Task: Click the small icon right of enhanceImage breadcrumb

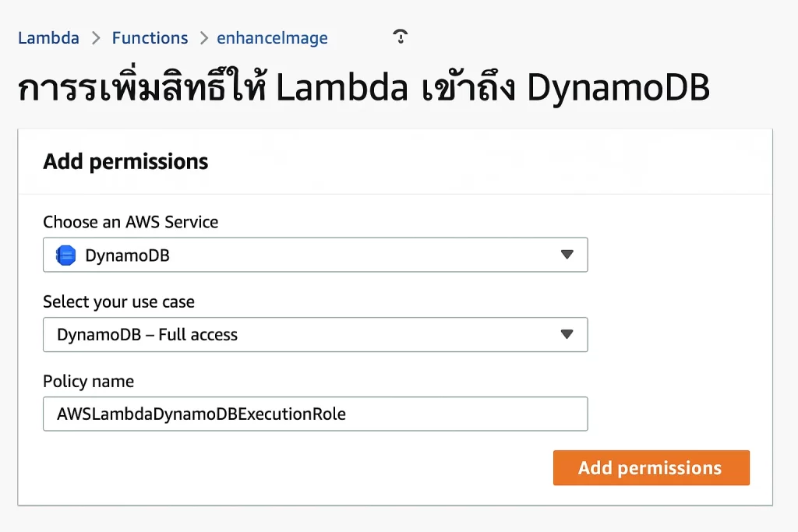Action: tap(401, 36)
